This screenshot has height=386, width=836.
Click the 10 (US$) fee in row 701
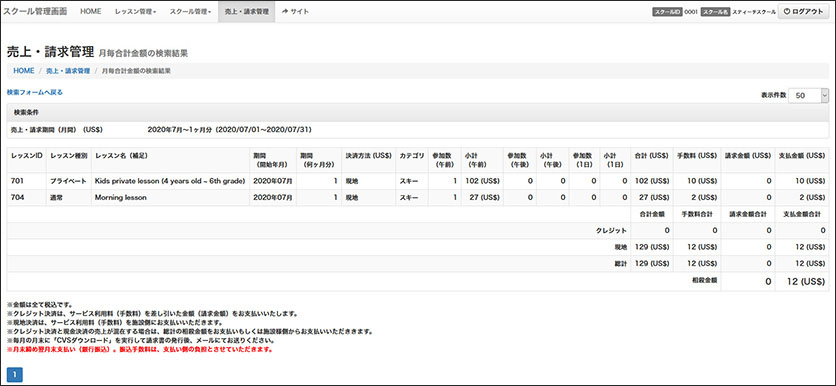point(696,181)
